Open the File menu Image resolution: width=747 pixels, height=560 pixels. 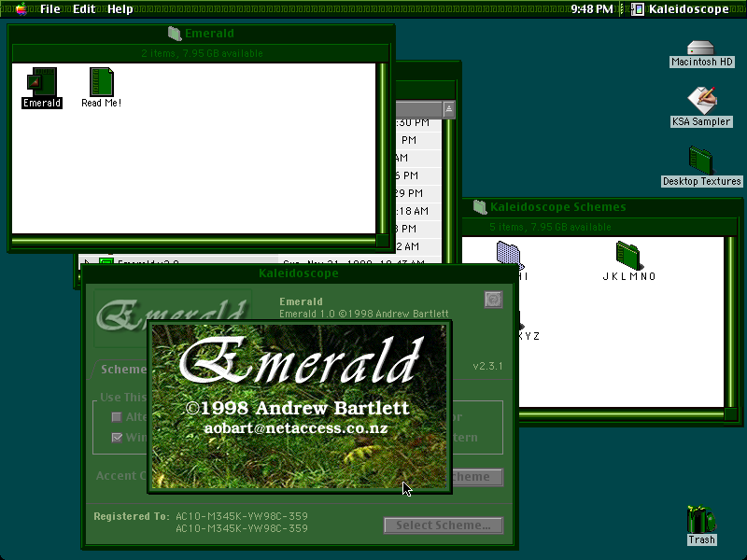pyautogui.click(x=50, y=9)
